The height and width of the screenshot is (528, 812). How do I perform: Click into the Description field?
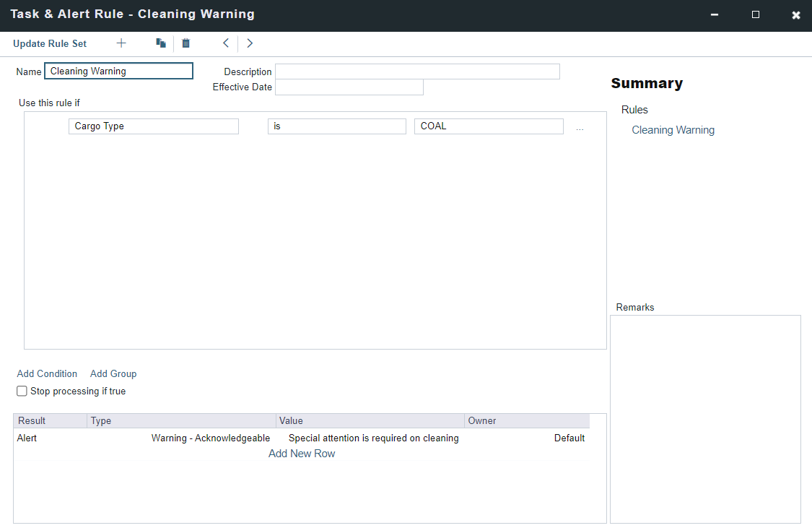click(x=417, y=72)
